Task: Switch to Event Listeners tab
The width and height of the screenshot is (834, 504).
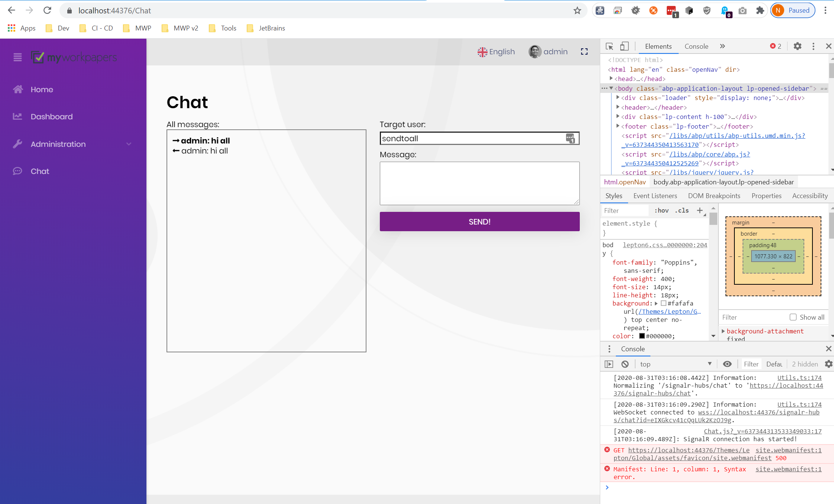Action: coord(655,196)
